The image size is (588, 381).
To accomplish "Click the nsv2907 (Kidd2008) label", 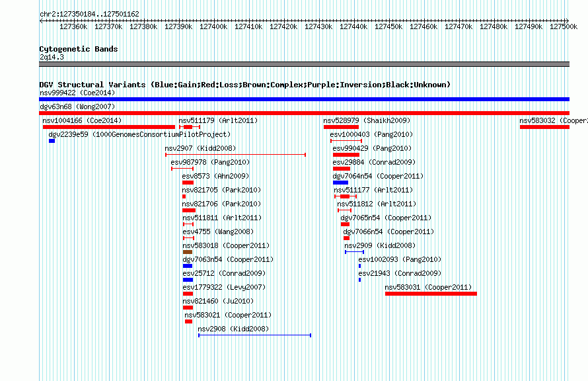I will [200, 148].
